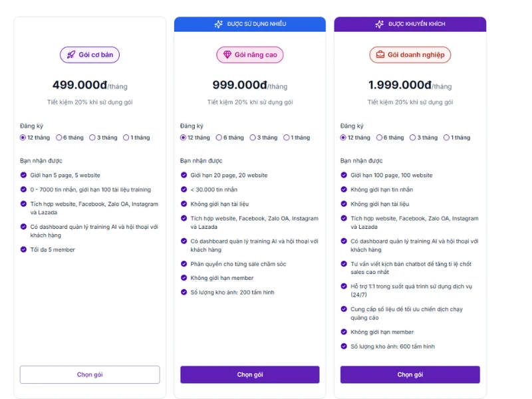
Task: Click the diamond icon on Gói nâng cao badge
Action: [x=227, y=55]
